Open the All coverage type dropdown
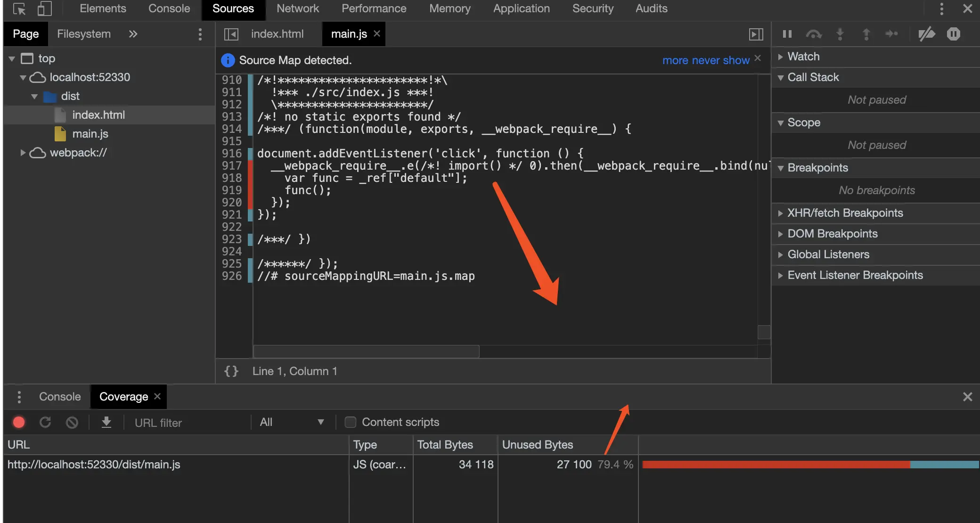 pos(292,422)
